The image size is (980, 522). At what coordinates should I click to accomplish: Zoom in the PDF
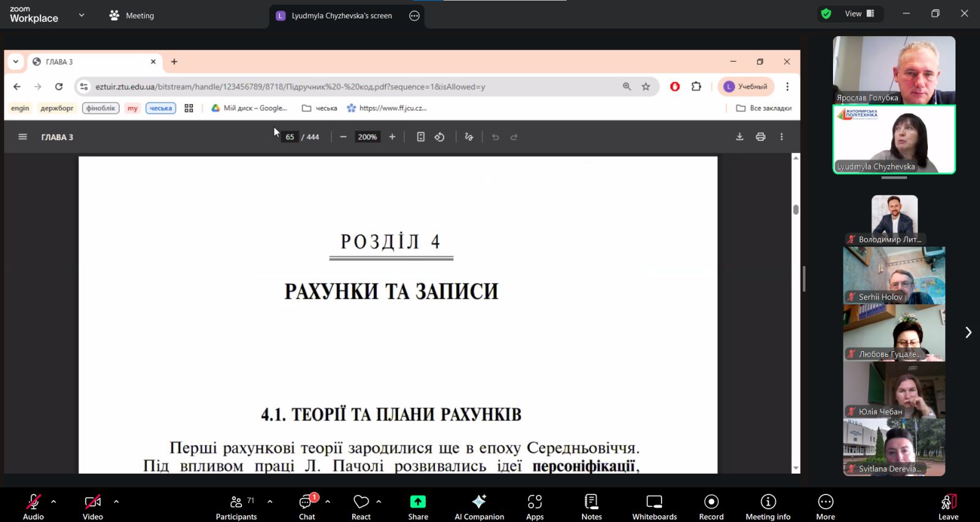pyautogui.click(x=392, y=137)
